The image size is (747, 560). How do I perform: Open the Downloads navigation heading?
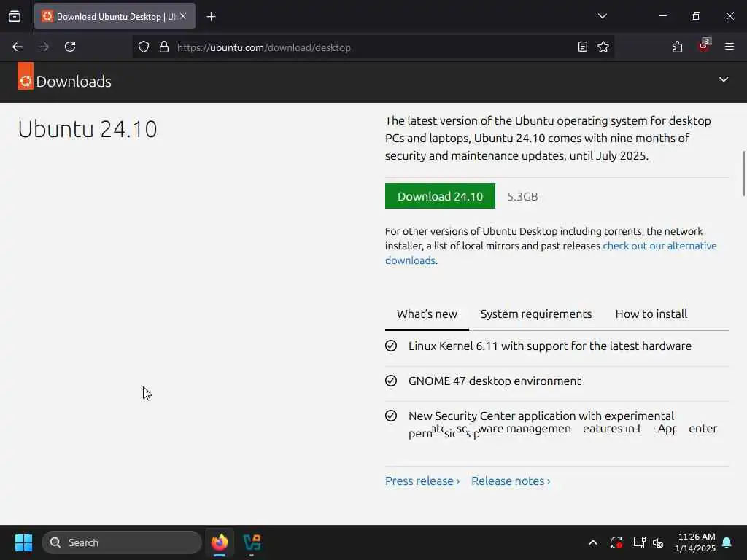point(74,82)
